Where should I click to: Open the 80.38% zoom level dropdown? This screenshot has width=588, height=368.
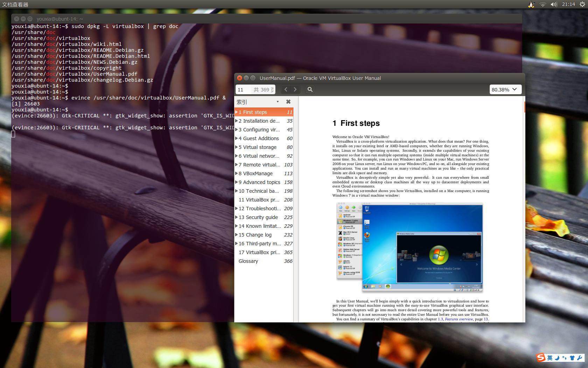505,89
